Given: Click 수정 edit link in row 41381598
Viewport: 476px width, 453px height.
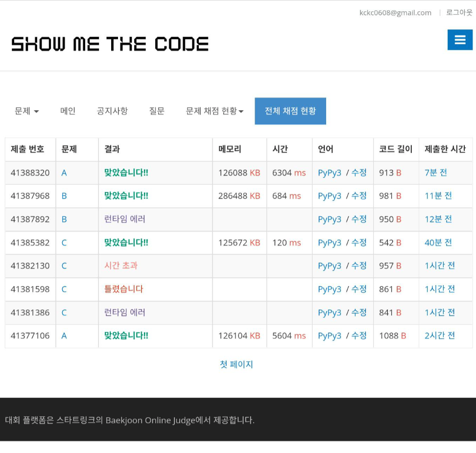Looking at the screenshot, I should 359,289.
